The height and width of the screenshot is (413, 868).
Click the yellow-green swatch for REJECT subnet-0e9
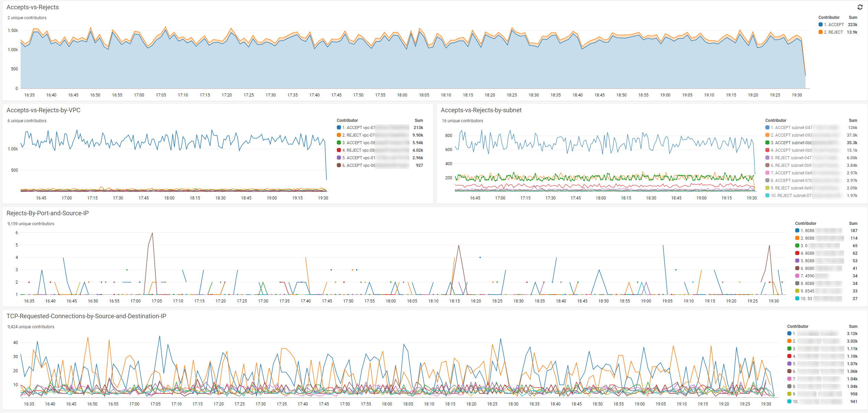pyautogui.click(x=767, y=188)
